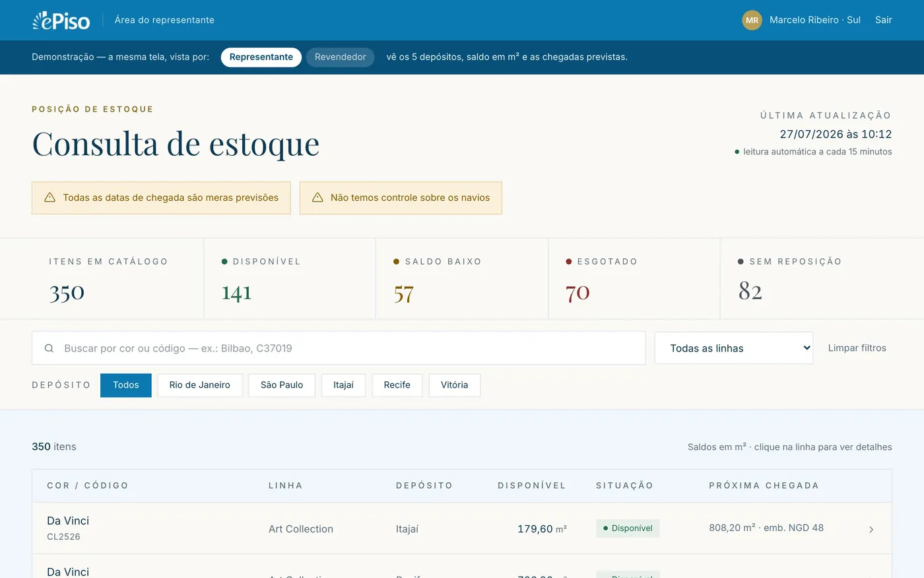This screenshot has width=924, height=578.
Task: Click the Linha column header
Action: coord(286,486)
